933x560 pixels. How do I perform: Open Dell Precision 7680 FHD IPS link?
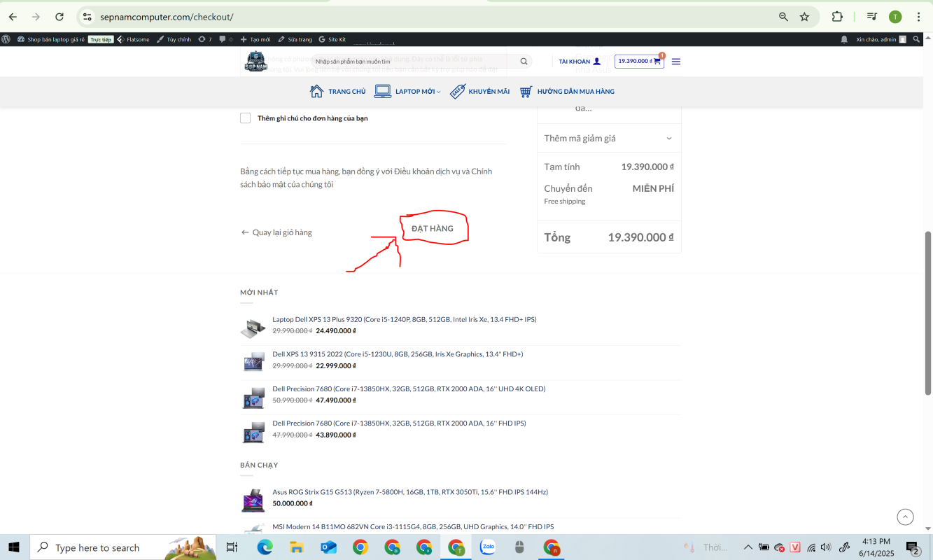(x=399, y=423)
